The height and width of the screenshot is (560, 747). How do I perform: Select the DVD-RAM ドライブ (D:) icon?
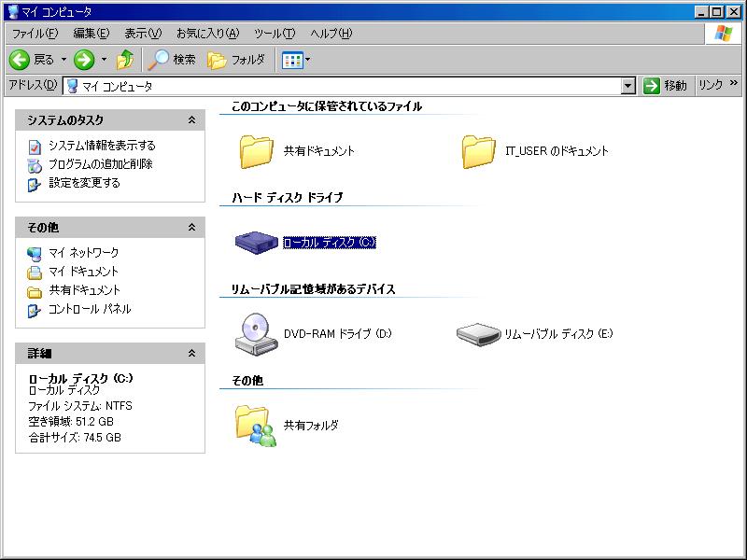(x=254, y=332)
